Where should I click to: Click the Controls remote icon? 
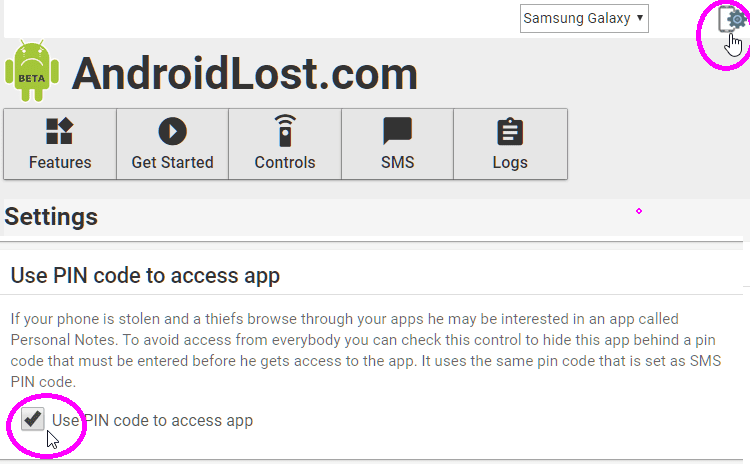tap(285, 131)
